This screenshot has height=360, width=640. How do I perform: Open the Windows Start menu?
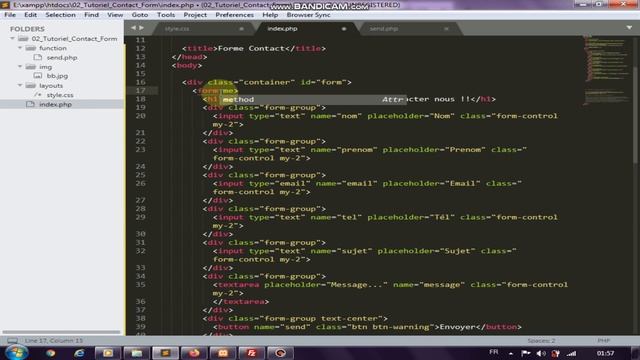(x=16, y=353)
